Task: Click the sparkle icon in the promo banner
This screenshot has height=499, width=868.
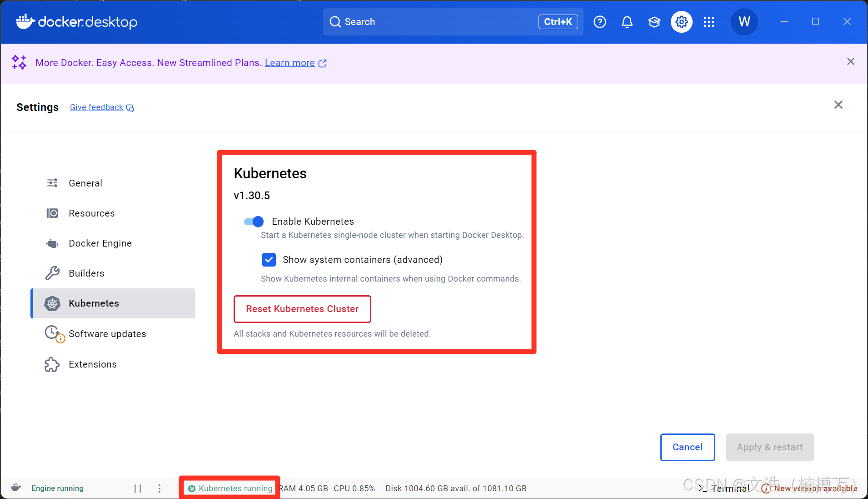Action: pyautogui.click(x=19, y=62)
